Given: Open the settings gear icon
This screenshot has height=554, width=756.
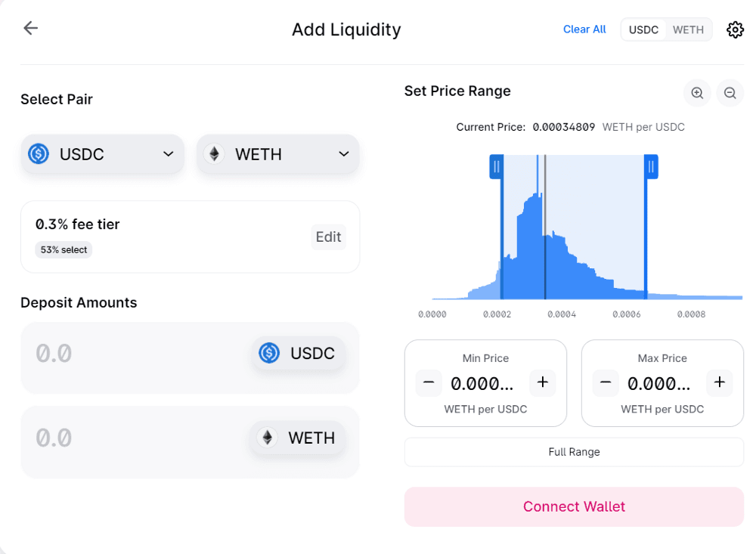Looking at the screenshot, I should [735, 30].
